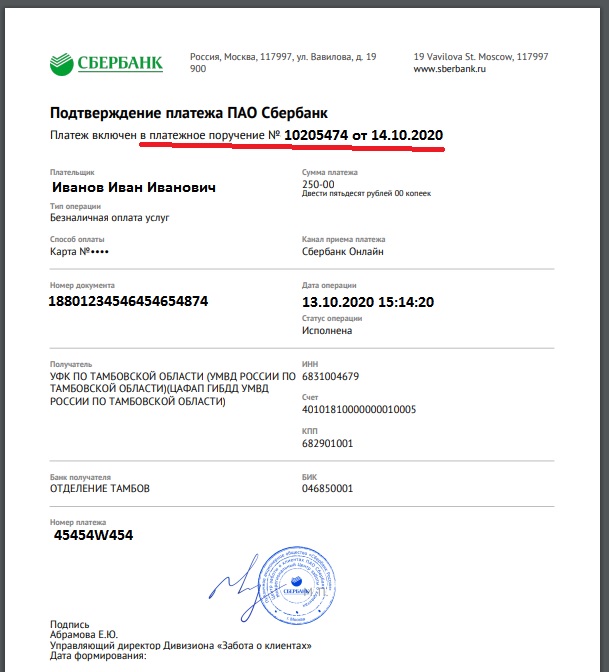609x672 pixels.
Task: Click the 'Номер документа' label
Action: 82,285
